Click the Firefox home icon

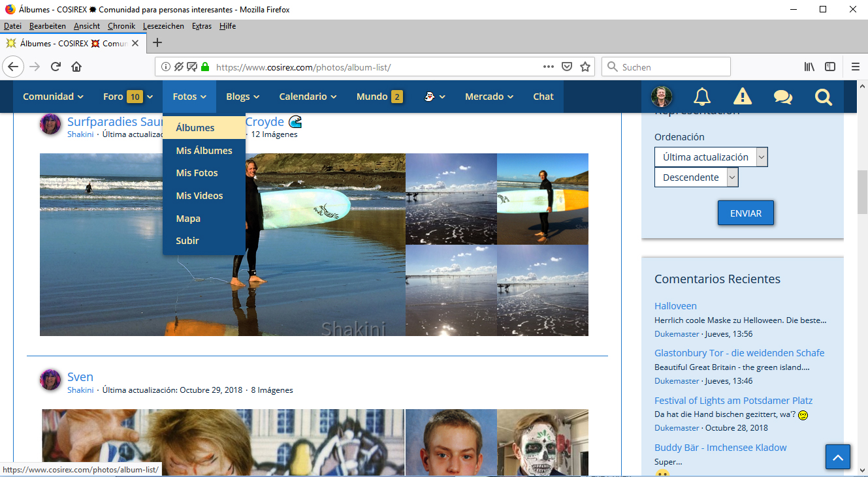76,67
